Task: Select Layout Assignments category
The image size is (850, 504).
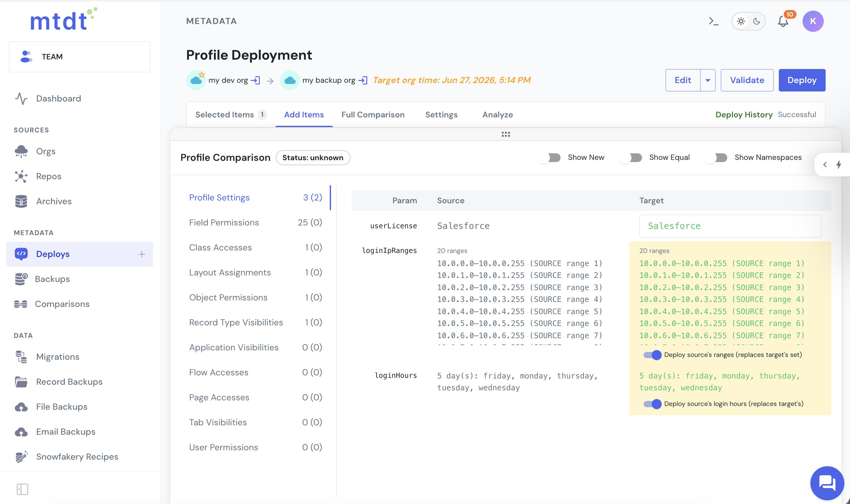Action: tap(255, 272)
